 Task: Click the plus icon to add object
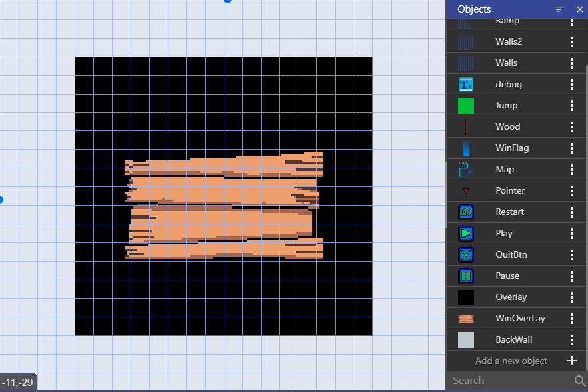click(572, 361)
